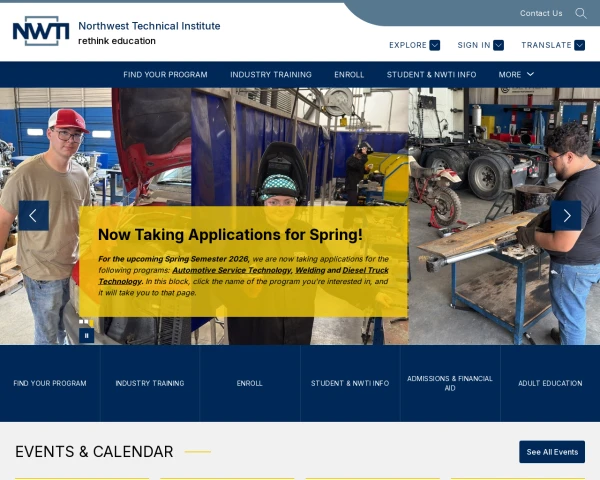Viewport: 600px width, 480px height.
Task: Go to the previous slide arrow
Action: pos(33,215)
